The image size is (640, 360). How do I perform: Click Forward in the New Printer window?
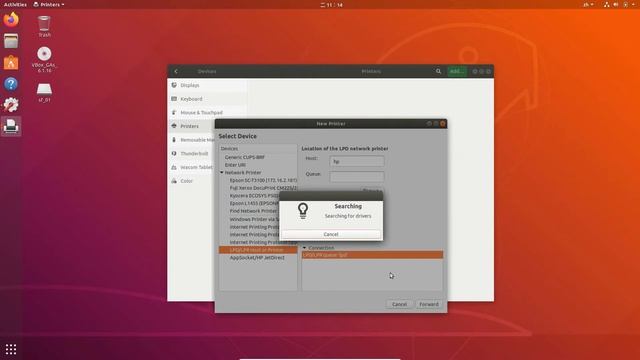(429, 304)
